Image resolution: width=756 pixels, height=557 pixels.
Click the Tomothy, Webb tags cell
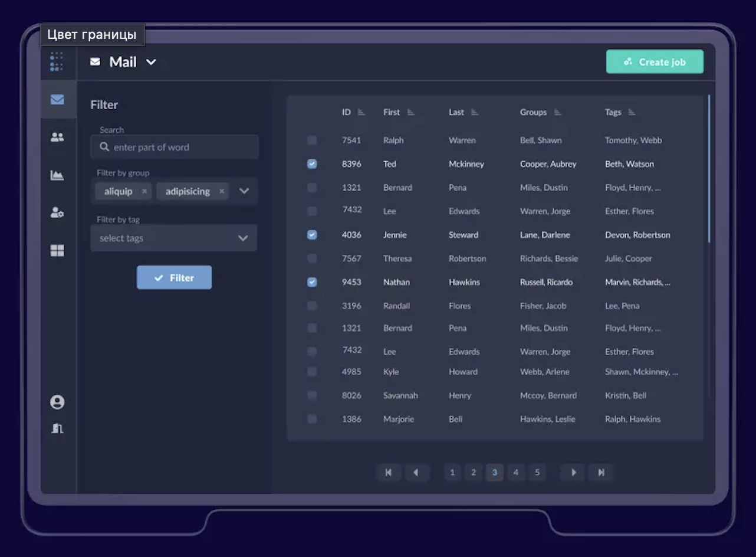pos(633,140)
